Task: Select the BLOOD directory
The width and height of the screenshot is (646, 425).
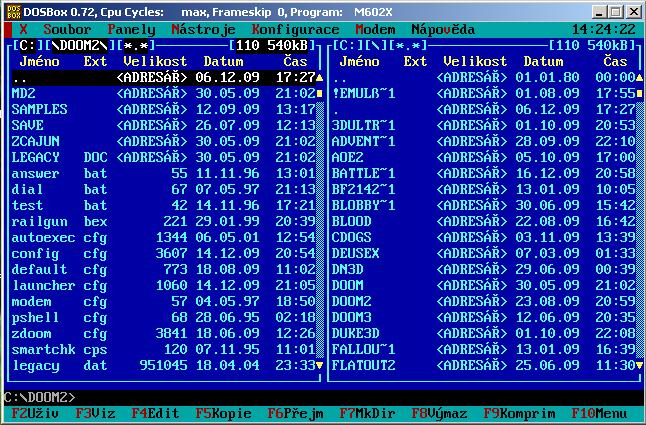Action: (x=483, y=222)
